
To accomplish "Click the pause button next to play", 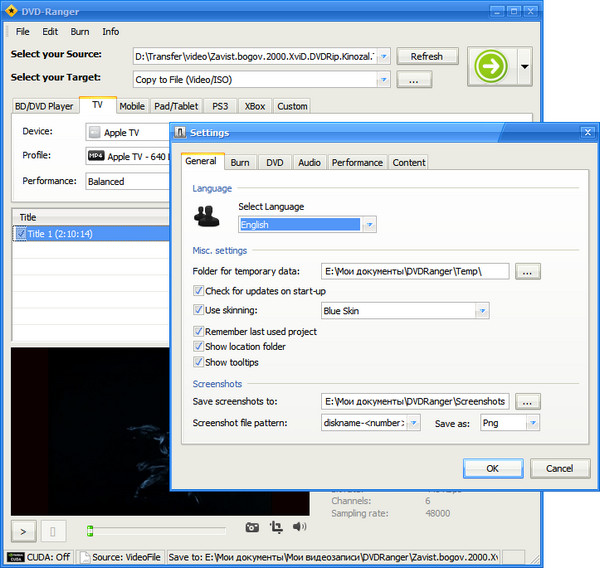I will [53, 529].
